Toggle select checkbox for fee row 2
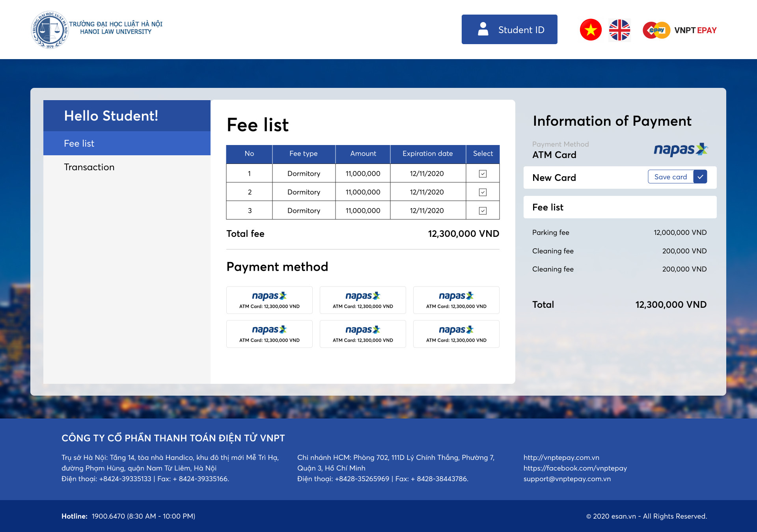757x532 pixels. pyautogui.click(x=483, y=192)
